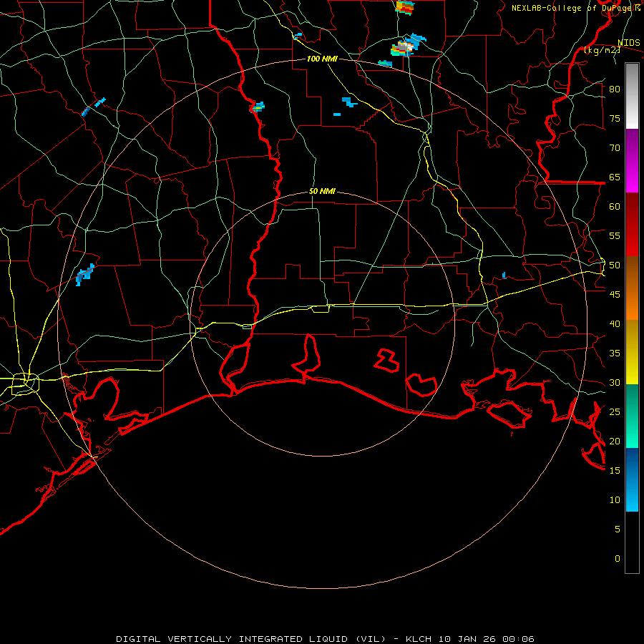
Task: Click the 70 value on the scale
Action: coord(615,148)
